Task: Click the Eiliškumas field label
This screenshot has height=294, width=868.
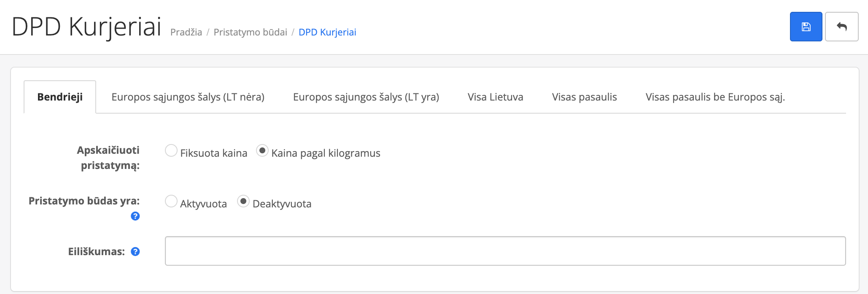Action: click(96, 252)
